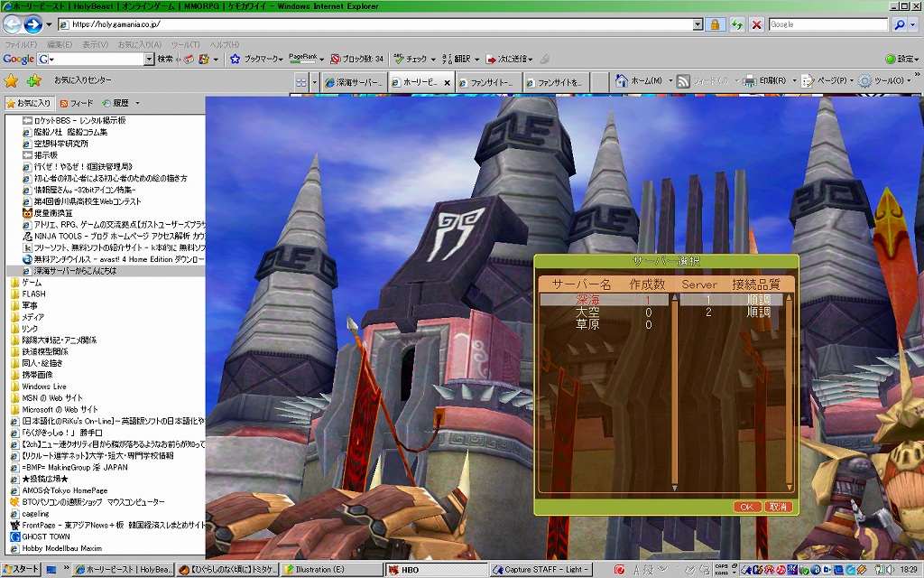This screenshot has width=924, height=578.
Task: Click the send-to 次に送信 toolbar icon
Action: coord(490,59)
